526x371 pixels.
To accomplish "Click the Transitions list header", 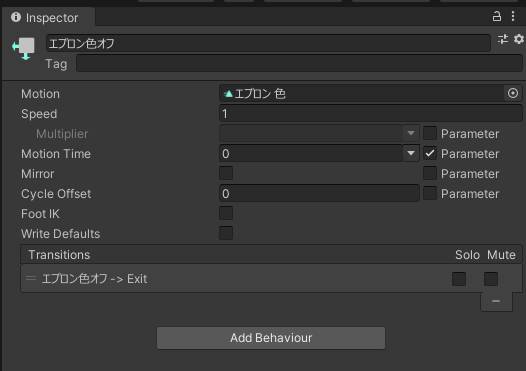I will click(x=271, y=255).
